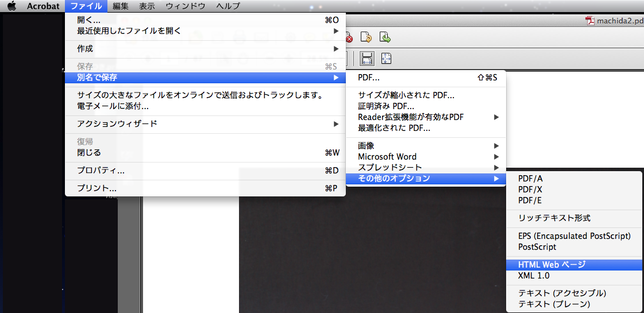Choose プリント... from file menu
644x313 pixels.
pos(205,188)
